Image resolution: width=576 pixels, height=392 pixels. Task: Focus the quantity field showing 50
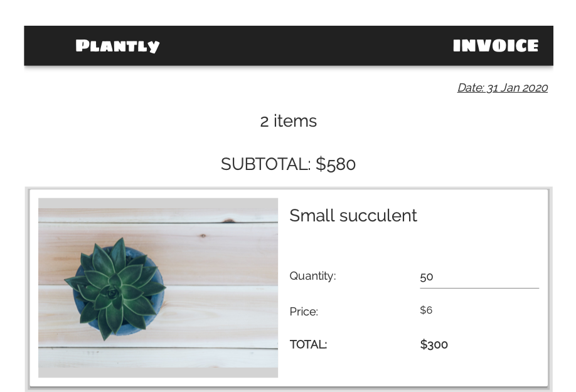coord(479,277)
